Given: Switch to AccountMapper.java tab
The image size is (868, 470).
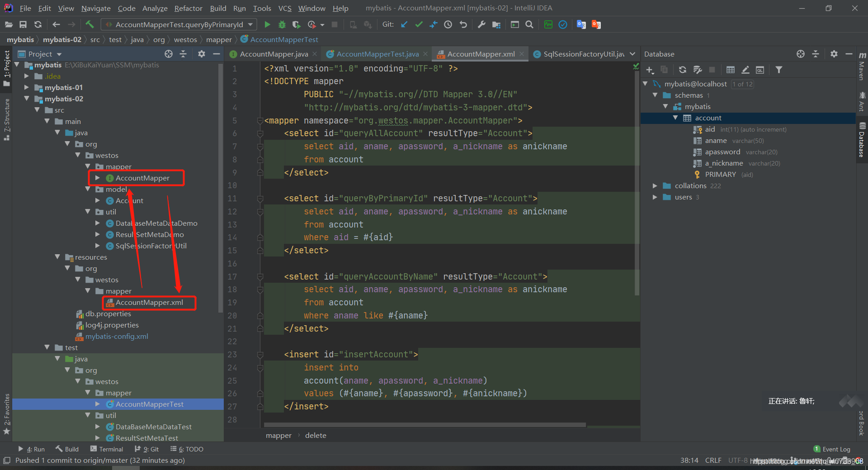Looking at the screenshot, I should pyautogui.click(x=274, y=54).
